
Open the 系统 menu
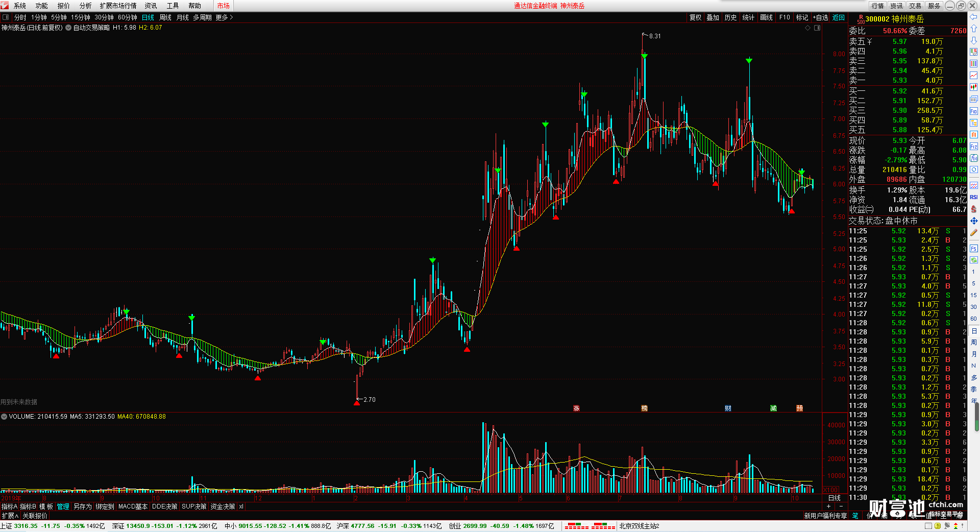tap(20, 6)
